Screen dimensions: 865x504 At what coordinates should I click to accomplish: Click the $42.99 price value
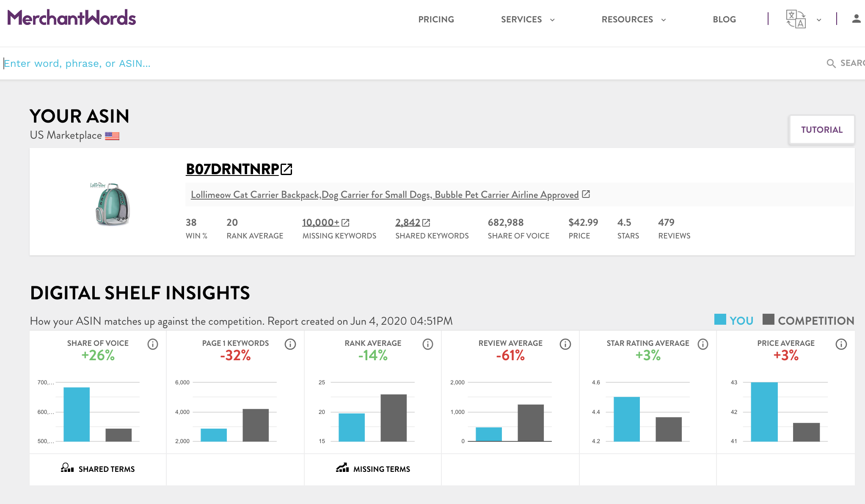pos(583,222)
